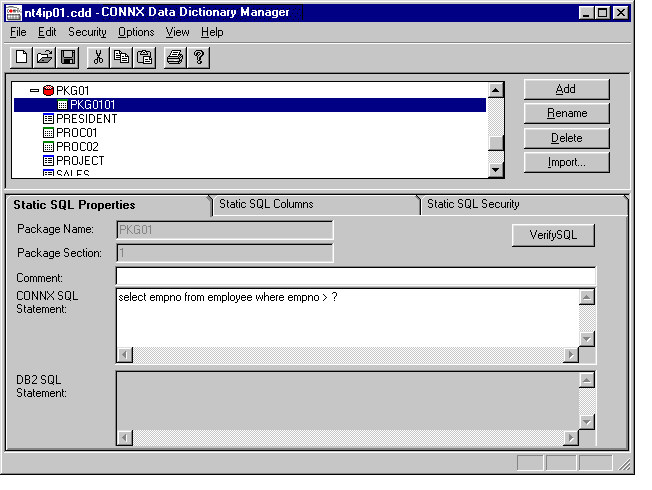This screenshot has height=490, width=652.
Task: Select the PROC01 entry
Action: [x=77, y=133]
